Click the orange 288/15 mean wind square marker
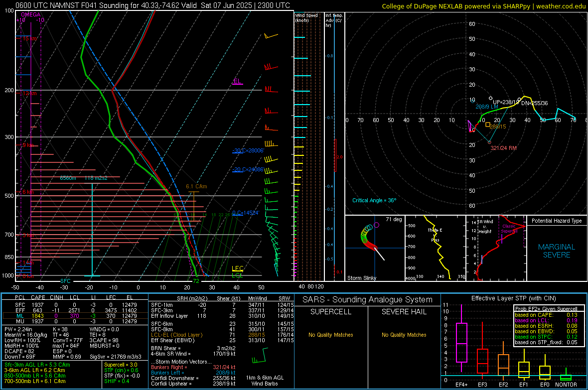This screenshot has width=588, height=390. [x=488, y=125]
